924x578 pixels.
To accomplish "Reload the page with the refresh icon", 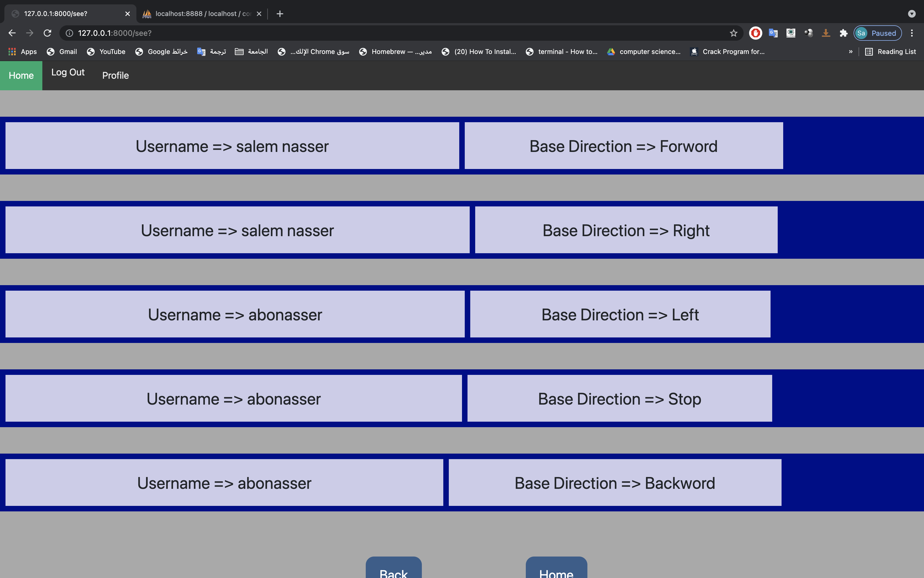I will (47, 33).
